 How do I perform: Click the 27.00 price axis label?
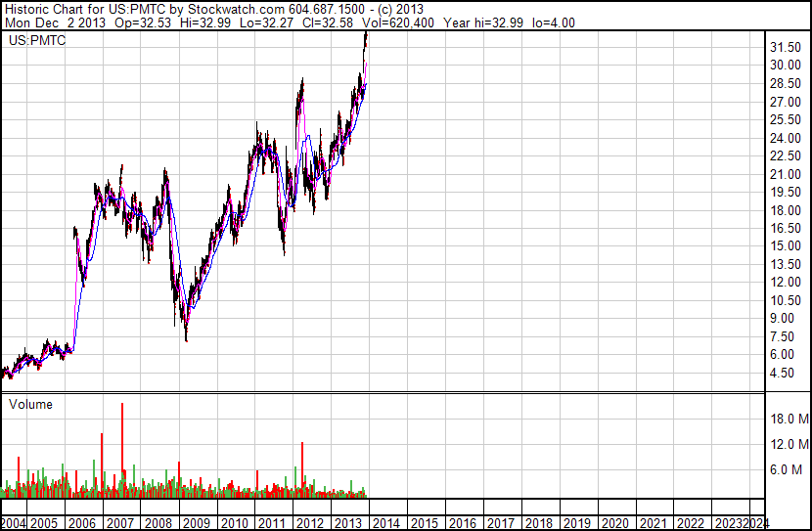pyautogui.click(x=786, y=102)
